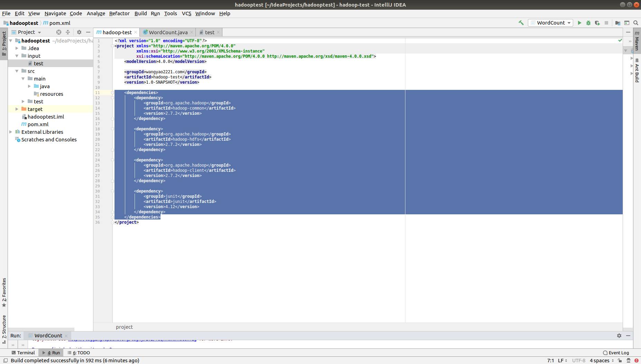Collapse the src folder in Project tree
The height and width of the screenshot is (364, 641).
[x=17, y=71]
